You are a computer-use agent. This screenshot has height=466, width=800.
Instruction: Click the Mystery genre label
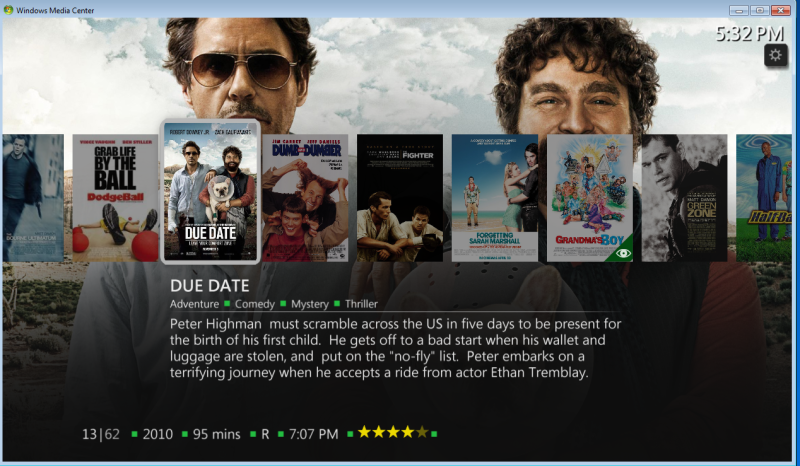tap(310, 304)
